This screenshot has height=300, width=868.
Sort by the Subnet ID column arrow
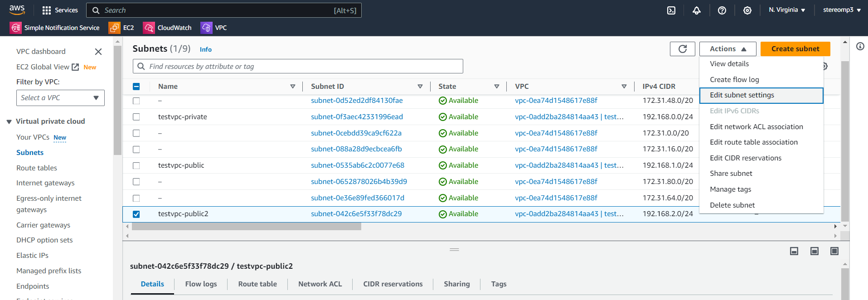(x=420, y=87)
